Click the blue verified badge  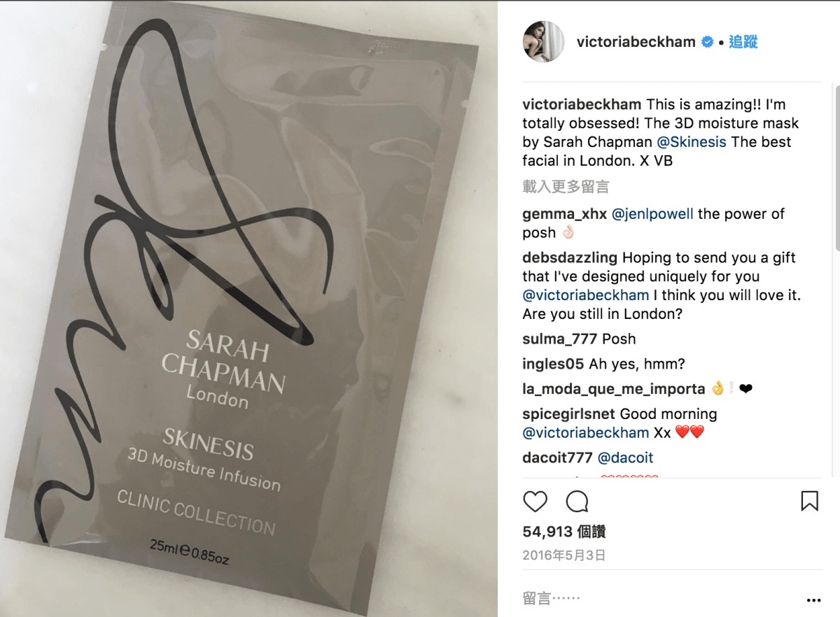708,42
